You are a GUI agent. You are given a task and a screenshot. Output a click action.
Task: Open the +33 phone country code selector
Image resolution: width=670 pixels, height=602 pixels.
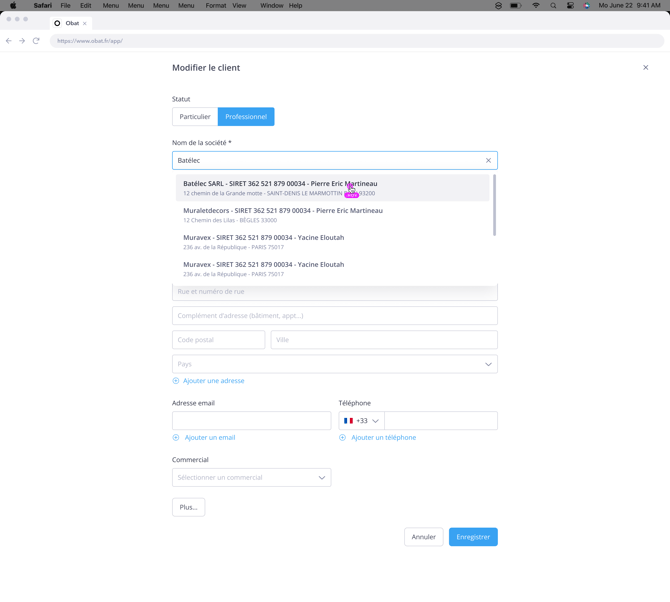coord(361,421)
